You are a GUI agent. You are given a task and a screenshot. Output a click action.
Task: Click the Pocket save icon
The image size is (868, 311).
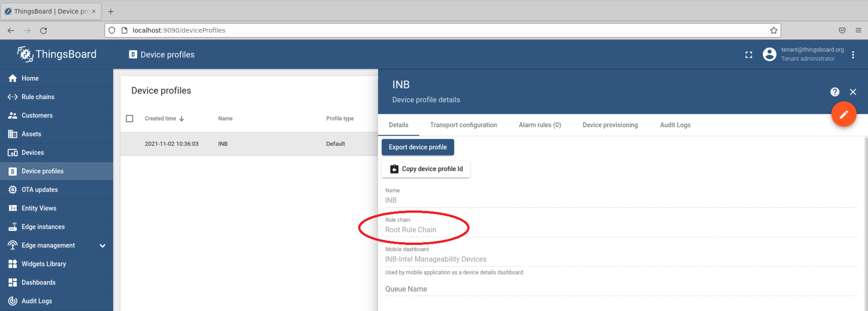(842, 30)
